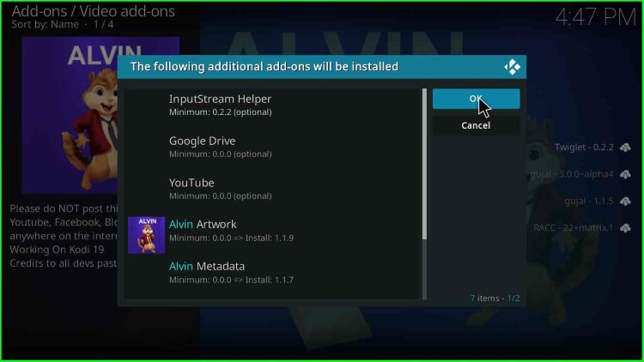This screenshot has height=362, width=644.
Task: Click the Add-ons / Video add-ons breadcrumb title
Action: tap(94, 11)
